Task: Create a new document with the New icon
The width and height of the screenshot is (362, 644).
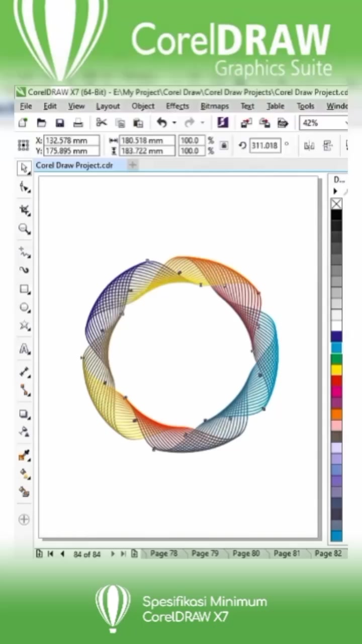Action: coord(23,123)
